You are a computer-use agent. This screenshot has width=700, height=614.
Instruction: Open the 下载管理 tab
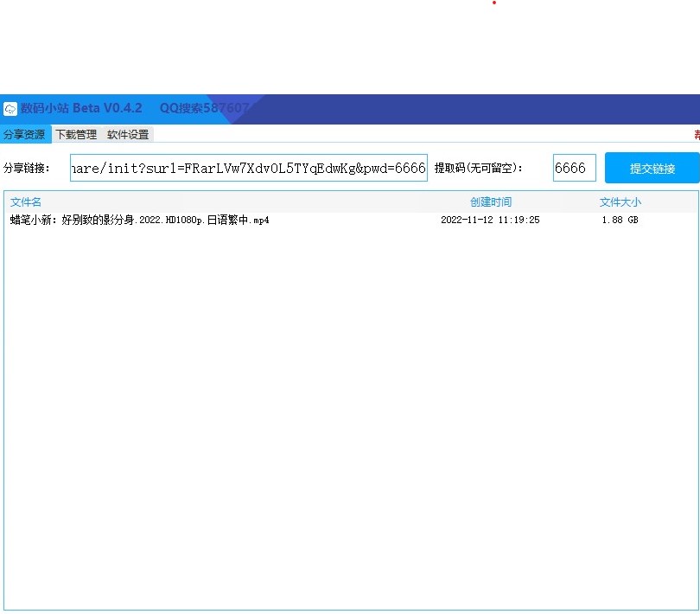coord(76,135)
